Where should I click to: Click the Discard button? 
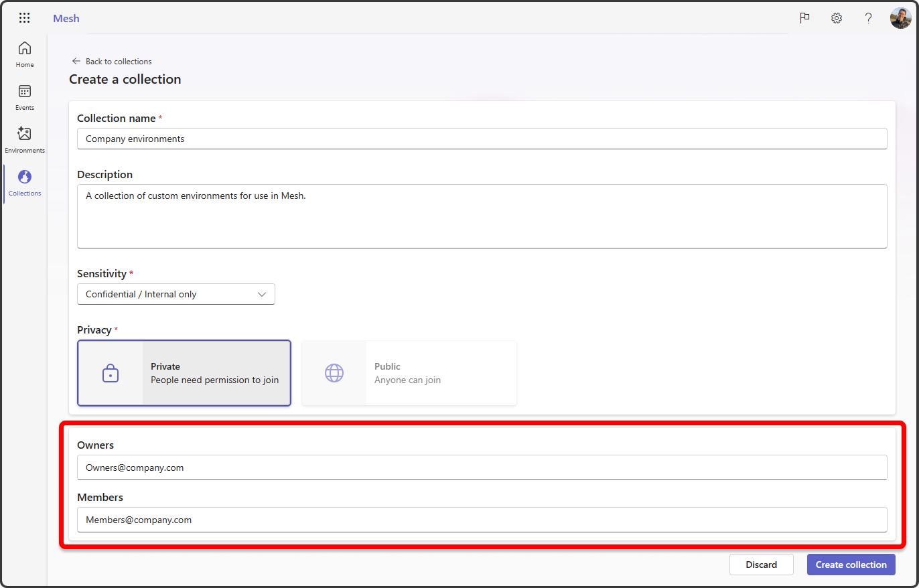(x=761, y=565)
